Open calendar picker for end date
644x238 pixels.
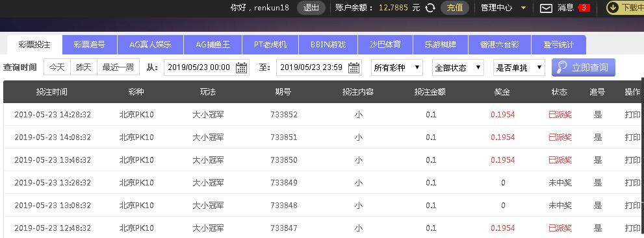click(354, 67)
